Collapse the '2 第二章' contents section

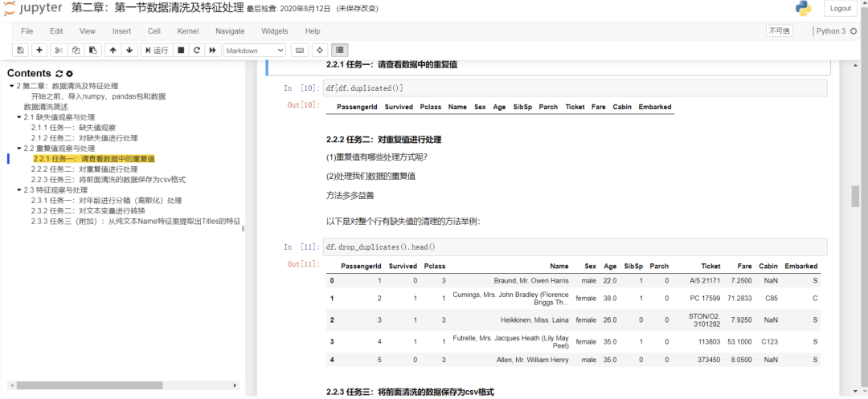click(11, 86)
